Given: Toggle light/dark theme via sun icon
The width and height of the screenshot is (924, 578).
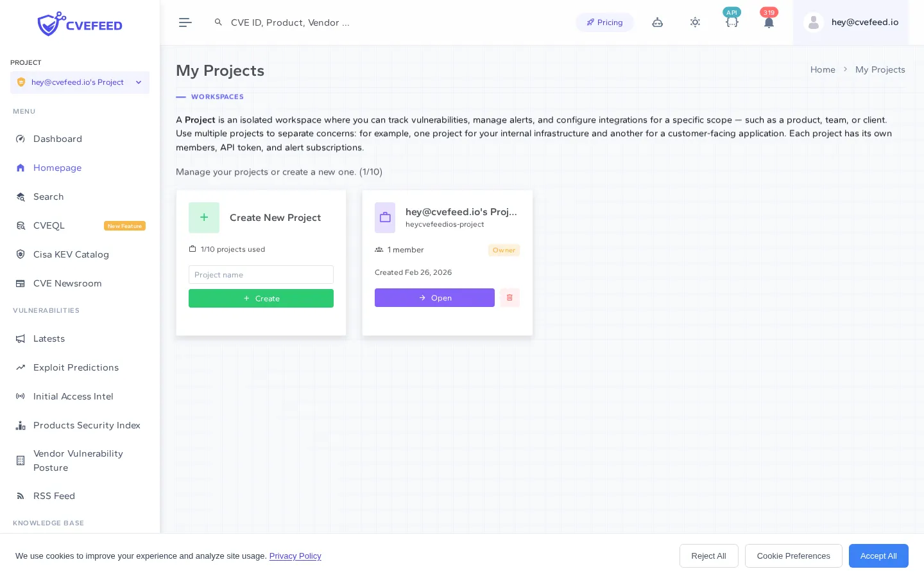Looking at the screenshot, I should click(695, 22).
